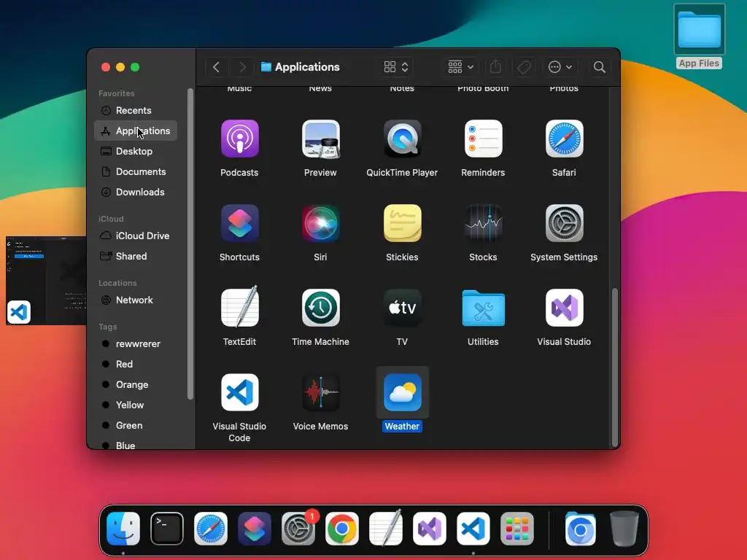
Task: Open TextEdit from the Dock
Action: 386,528
